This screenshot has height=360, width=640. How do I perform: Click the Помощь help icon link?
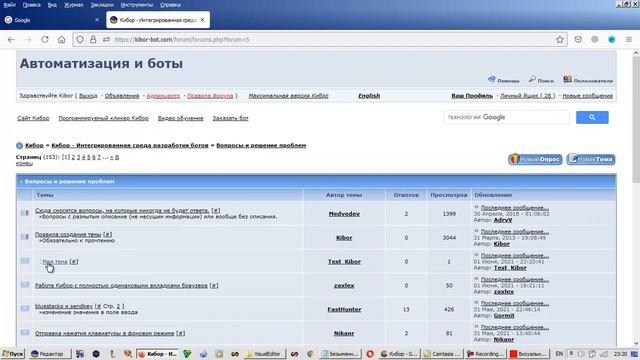tap(504, 80)
